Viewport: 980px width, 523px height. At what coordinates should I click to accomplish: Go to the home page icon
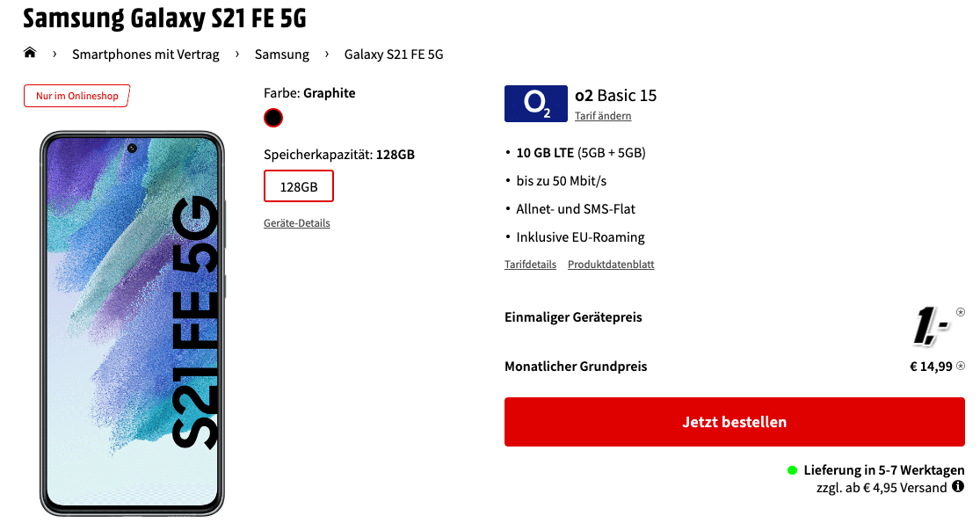[29, 53]
